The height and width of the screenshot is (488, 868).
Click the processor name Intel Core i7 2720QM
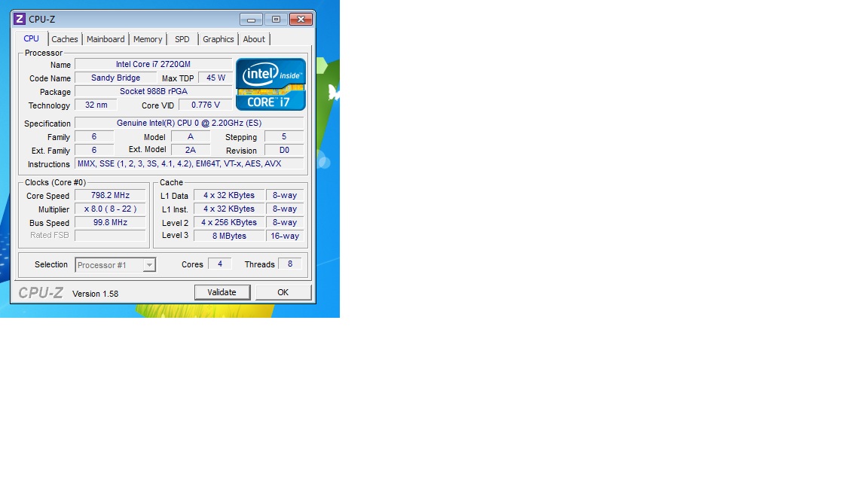[154, 64]
